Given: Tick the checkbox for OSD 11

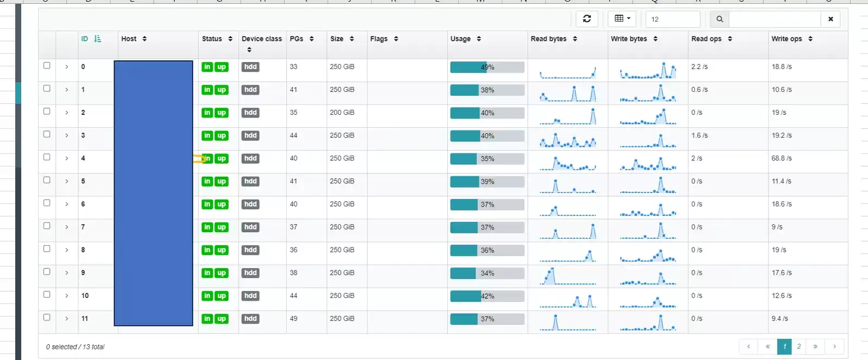Looking at the screenshot, I should click(47, 317).
